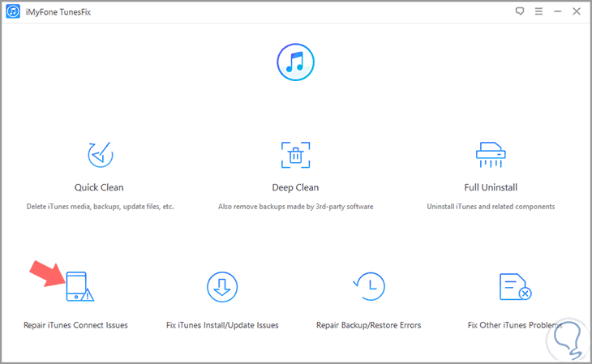Click the iMyFone TunesFix app icon in title bar
Viewport: 592px width, 364px height.
pos(13,11)
